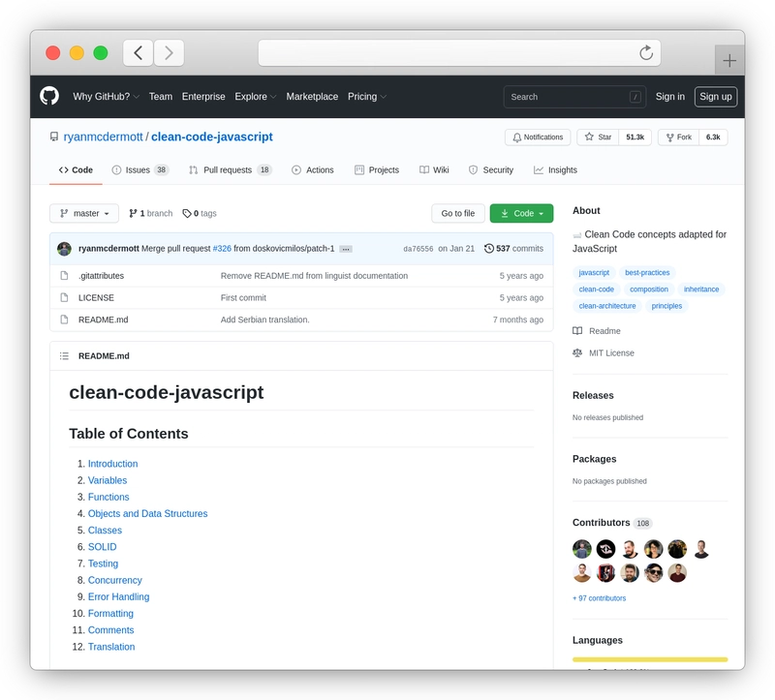Click the file icon next to LICENSE
Image resolution: width=775 pixels, height=700 pixels.
click(64, 297)
